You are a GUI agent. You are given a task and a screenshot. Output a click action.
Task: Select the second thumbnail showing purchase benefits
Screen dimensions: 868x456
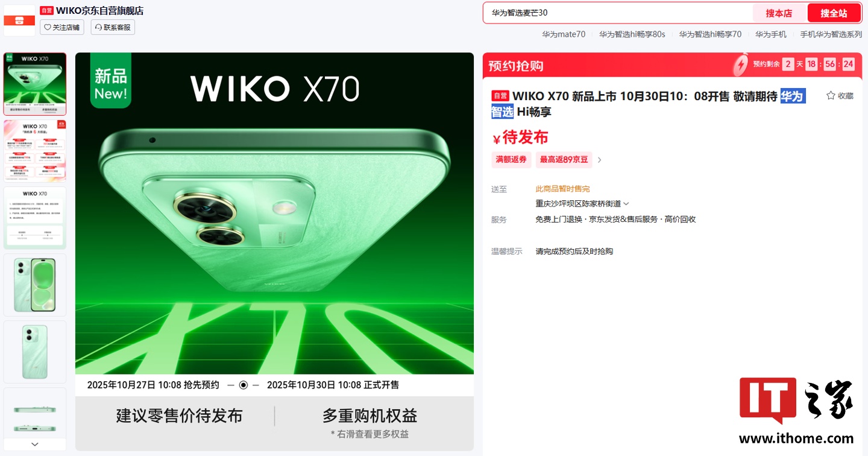click(x=35, y=151)
